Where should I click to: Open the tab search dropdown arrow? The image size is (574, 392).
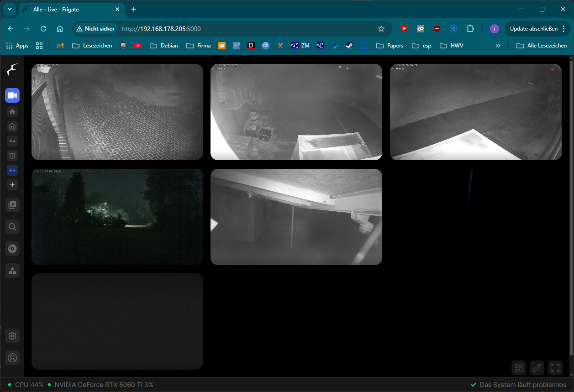tap(10, 9)
